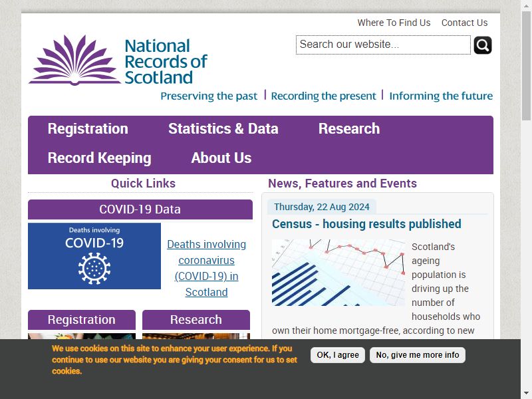Screen dimensions: 532x399
Task: Click the scrollbar down arrow
Action: 526,394
